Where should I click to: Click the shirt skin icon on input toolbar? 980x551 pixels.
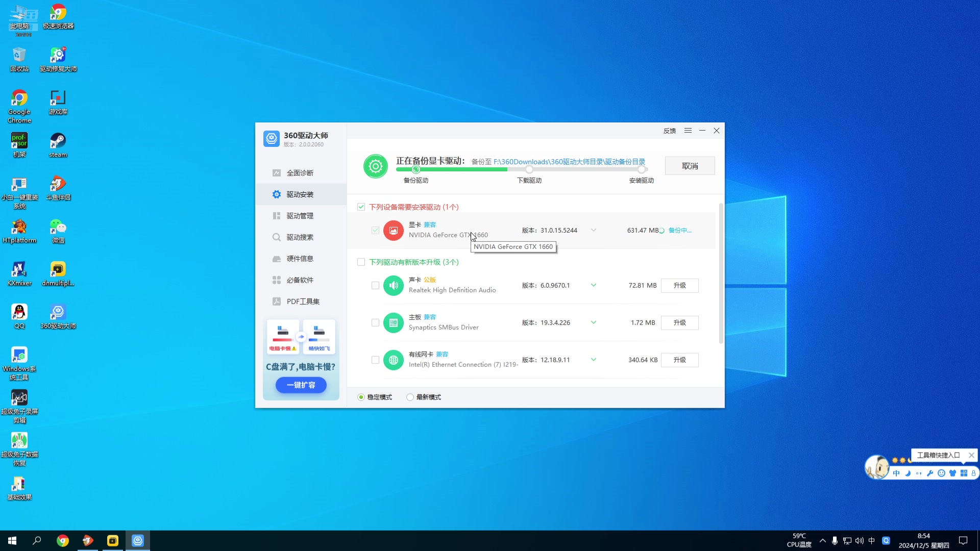[952, 473]
